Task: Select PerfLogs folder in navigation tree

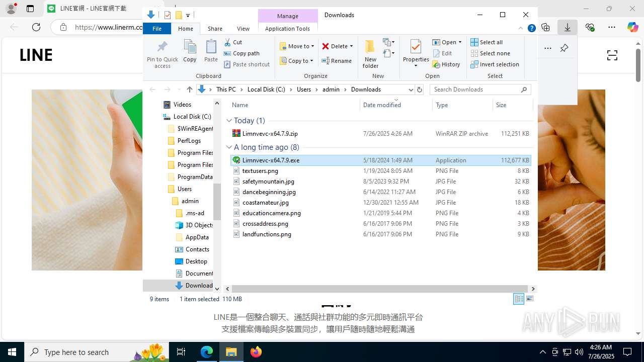Action: [189, 141]
